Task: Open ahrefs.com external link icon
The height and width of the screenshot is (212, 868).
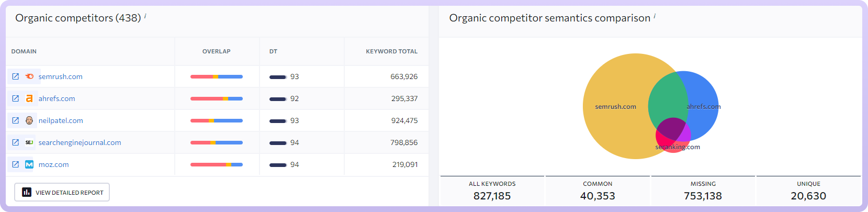Action: click(x=16, y=98)
